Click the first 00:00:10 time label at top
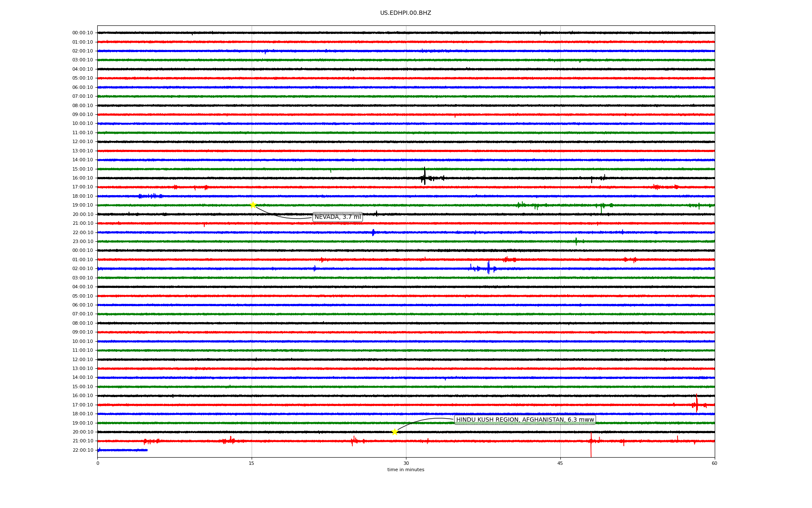The height and width of the screenshot is (508, 812). point(82,33)
